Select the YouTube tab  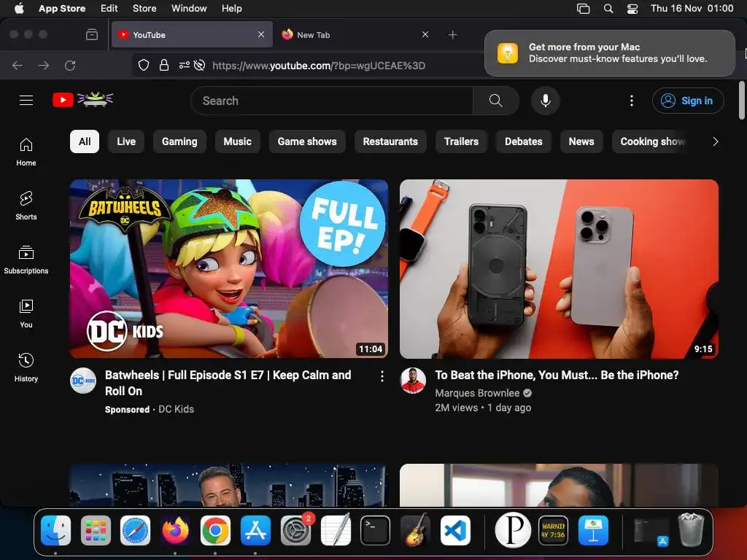[x=192, y=35]
